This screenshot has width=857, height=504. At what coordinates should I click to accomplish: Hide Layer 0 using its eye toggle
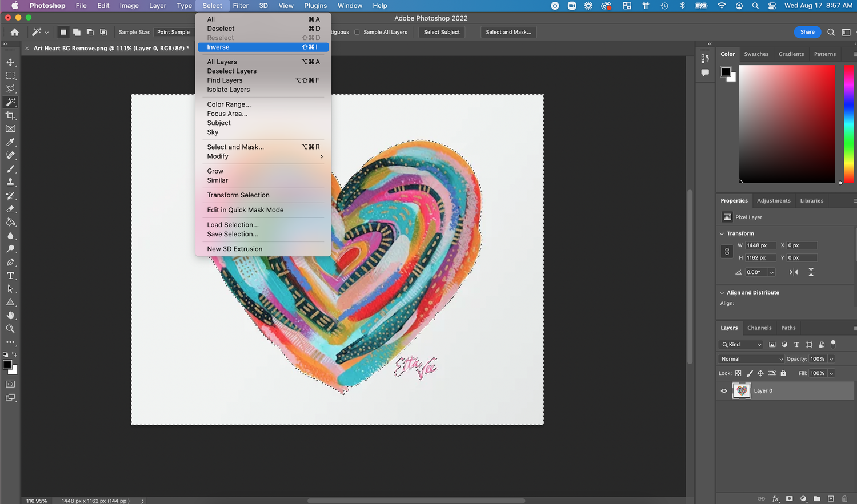point(724,390)
